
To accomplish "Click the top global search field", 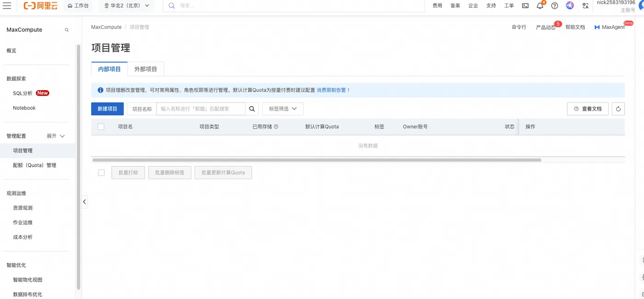I will [x=293, y=6].
